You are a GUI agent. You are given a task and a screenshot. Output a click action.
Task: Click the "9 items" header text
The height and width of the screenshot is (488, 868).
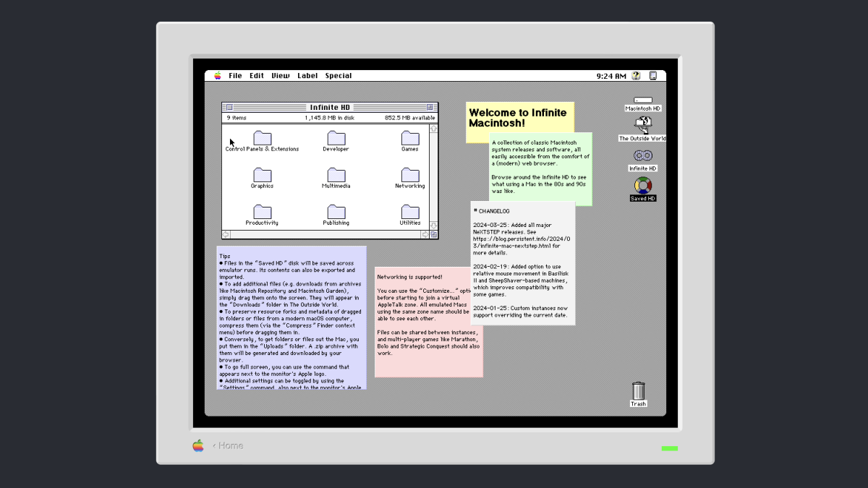[x=237, y=118]
